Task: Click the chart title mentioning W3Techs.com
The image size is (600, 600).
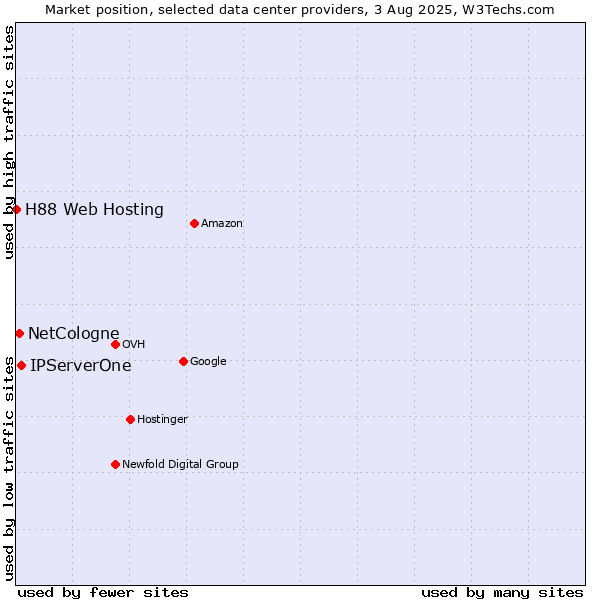Action: (x=300, y=10)
